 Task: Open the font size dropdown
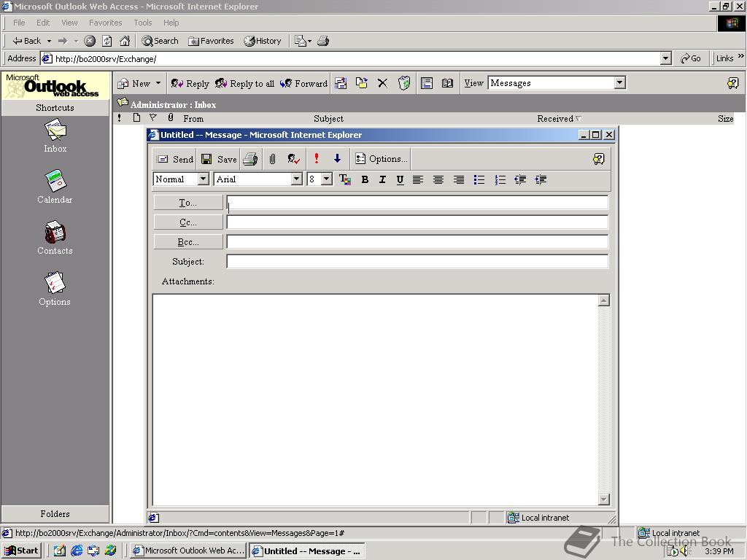(x=326, y=179)
